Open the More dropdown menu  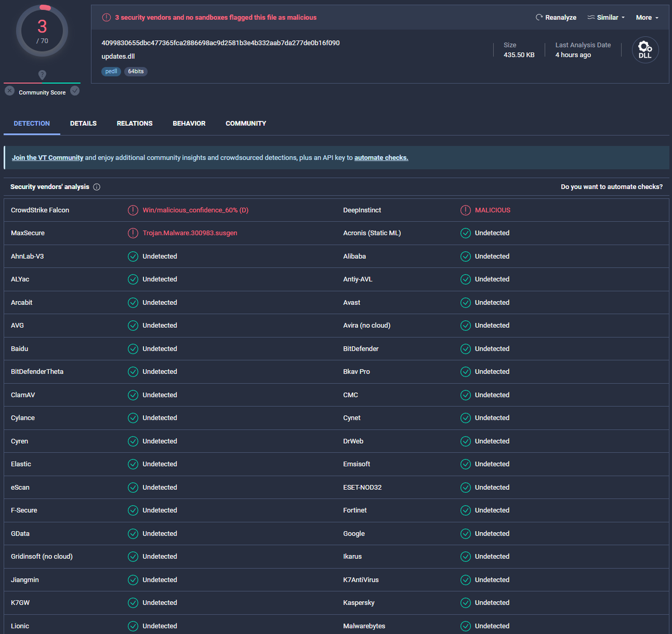click(x=647, y=17)
